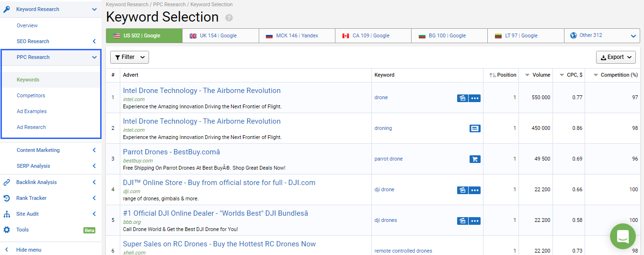Switch to CA 109 Google tab
This screenshot has width=644, height=255.
click(373, 35)
